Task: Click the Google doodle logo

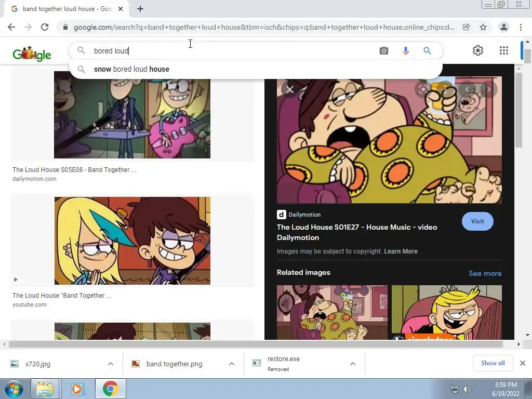Action: pyautogui.click(x=32, y=54)
